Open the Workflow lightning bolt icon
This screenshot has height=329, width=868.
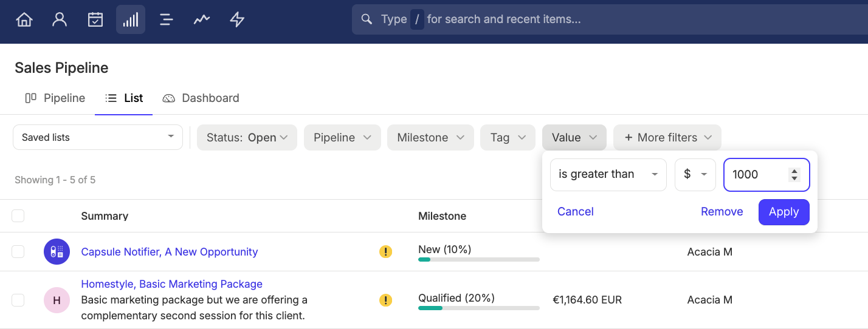pyautogui.click(x=237, y=19)
